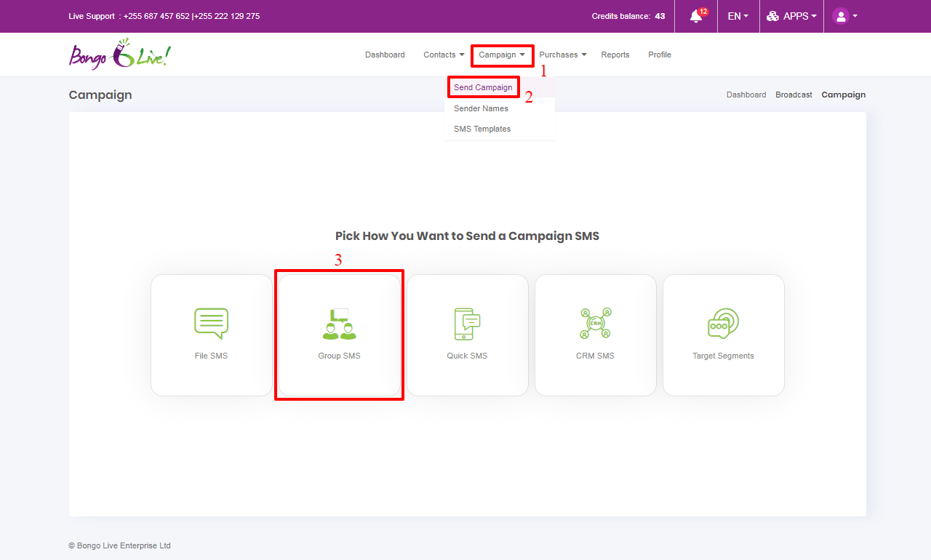Select the File SMS message icon

point(211,324)
